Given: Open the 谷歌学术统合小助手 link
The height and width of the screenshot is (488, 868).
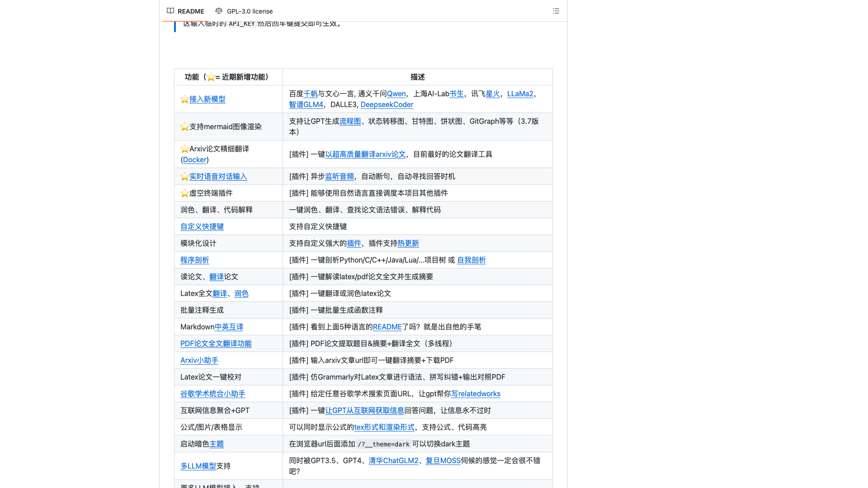Looking at the screenshot, I should (213, 394).
